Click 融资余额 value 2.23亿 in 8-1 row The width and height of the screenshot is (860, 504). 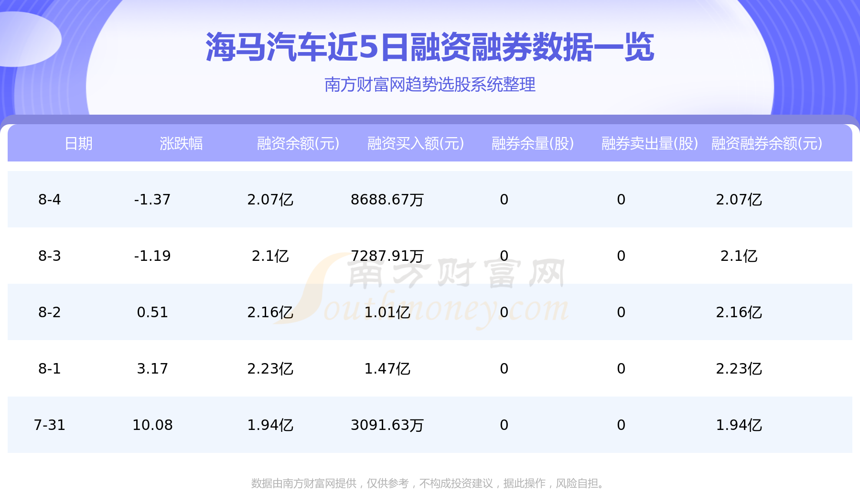point(270,368)
